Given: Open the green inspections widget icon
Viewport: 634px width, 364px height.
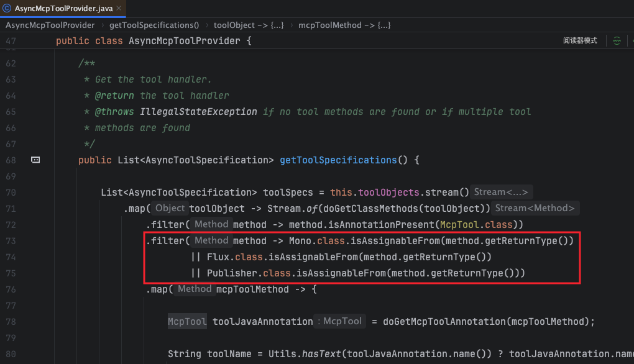Looking at the screenshot, I should (617, 41).
